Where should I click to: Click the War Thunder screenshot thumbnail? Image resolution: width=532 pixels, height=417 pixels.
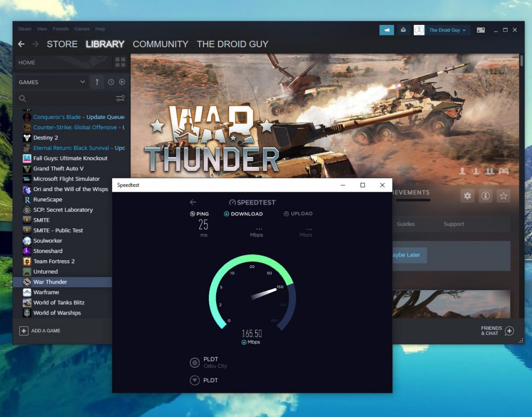(x=451, y=304)
